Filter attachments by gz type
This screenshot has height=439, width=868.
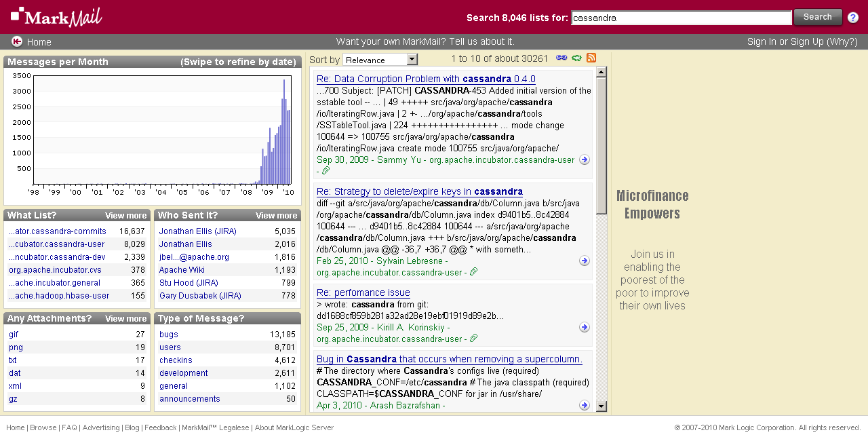tap(13, 399)
